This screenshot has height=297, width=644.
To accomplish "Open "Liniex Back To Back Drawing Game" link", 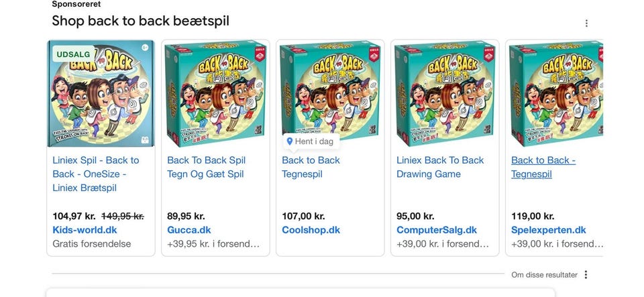I will pyautogui.click(x=439, y=167).
